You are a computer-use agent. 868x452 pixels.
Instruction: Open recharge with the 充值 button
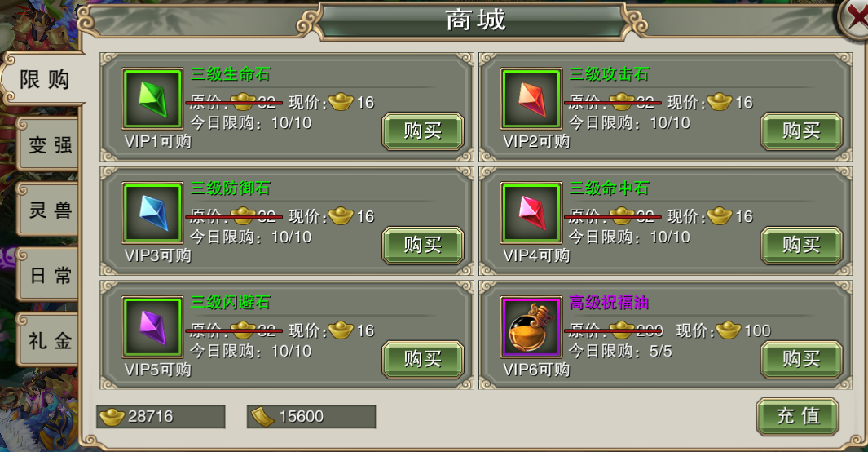click(798, 416)
